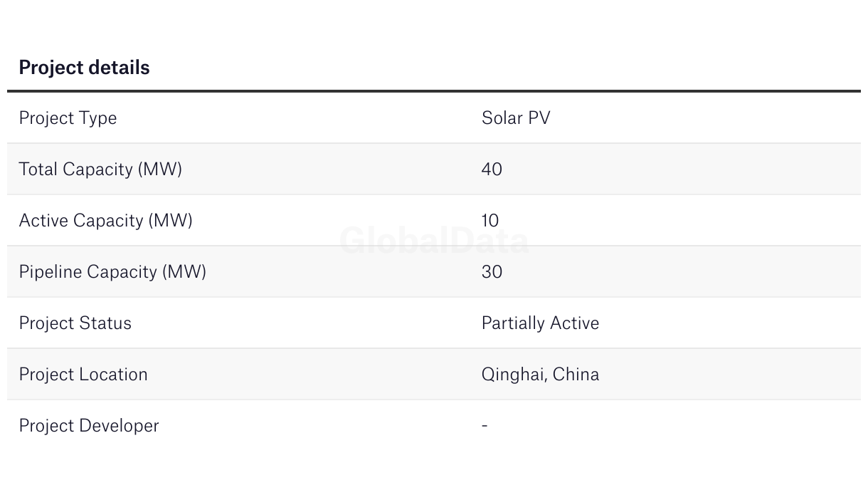This screenshot has width=868, height=480.
Task: Click the Project details heading
Action: click(x=84, y=68)
